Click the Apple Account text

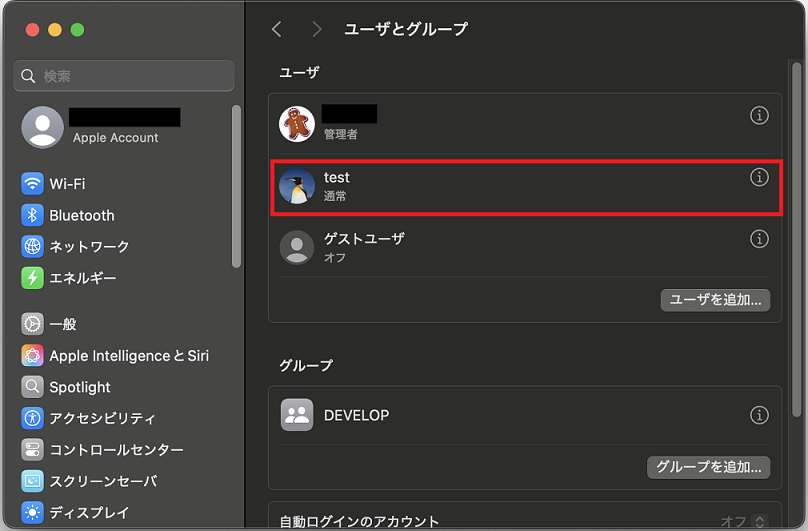tap(115, 138)
